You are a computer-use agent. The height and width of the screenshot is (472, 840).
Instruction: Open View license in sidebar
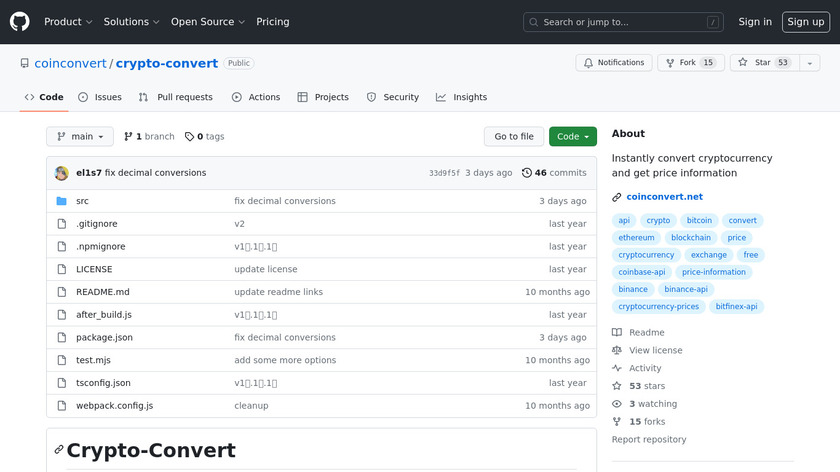point(655,351)
